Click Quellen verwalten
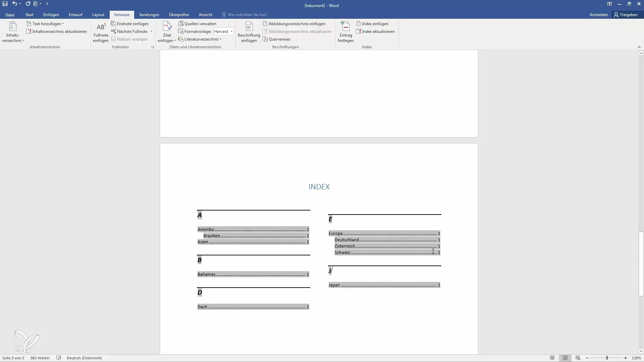The height and width of the screenshot is (362, 644). pos(197,24)
